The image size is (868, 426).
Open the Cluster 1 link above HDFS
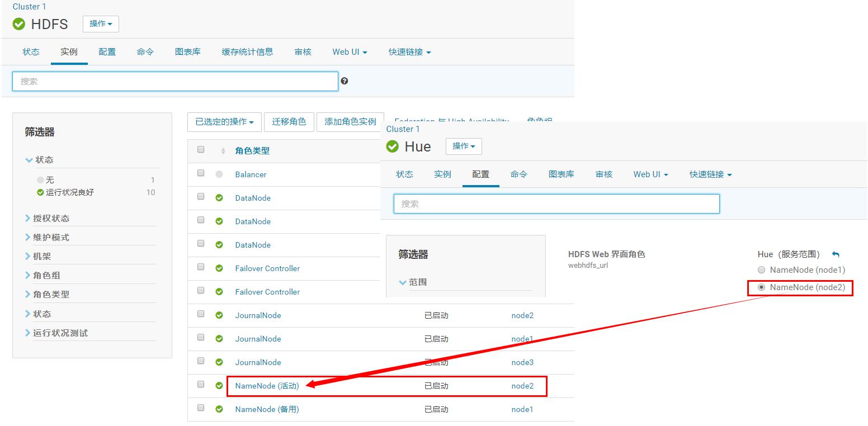point(30,7)
